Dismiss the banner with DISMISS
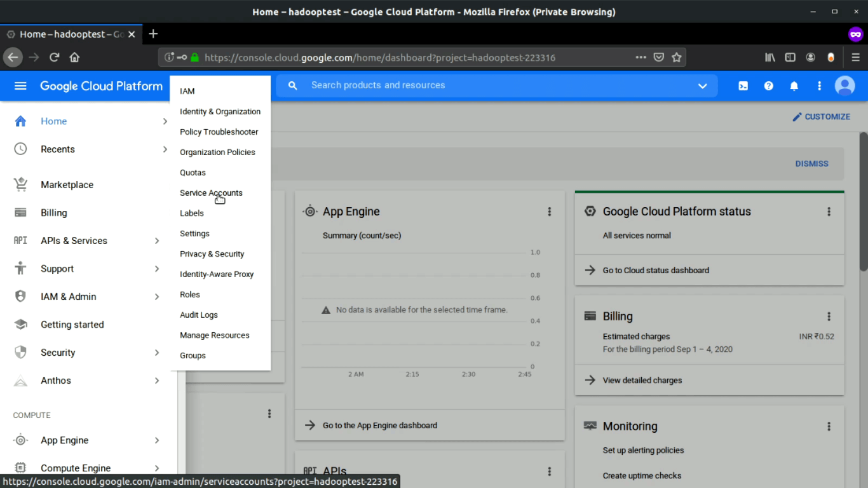 [811, 163]
